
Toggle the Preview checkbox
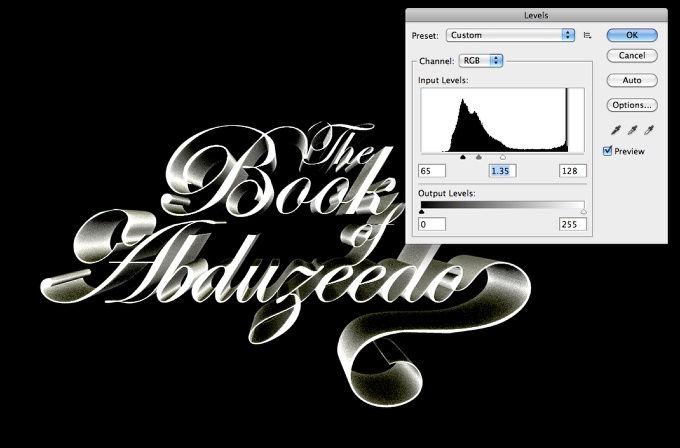pos(608,151)
